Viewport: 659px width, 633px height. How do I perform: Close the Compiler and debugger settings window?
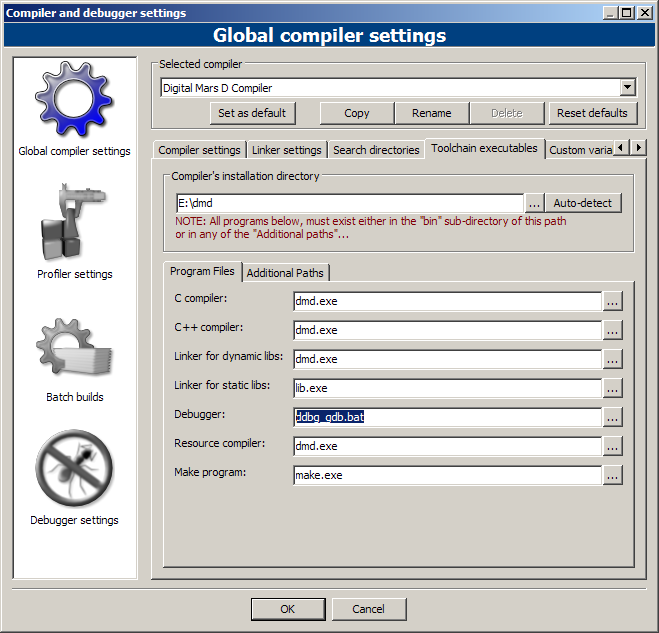644,13
